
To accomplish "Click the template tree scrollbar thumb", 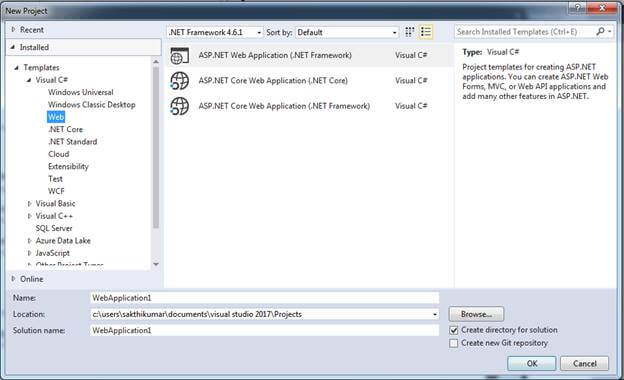I will pos(156,147).
